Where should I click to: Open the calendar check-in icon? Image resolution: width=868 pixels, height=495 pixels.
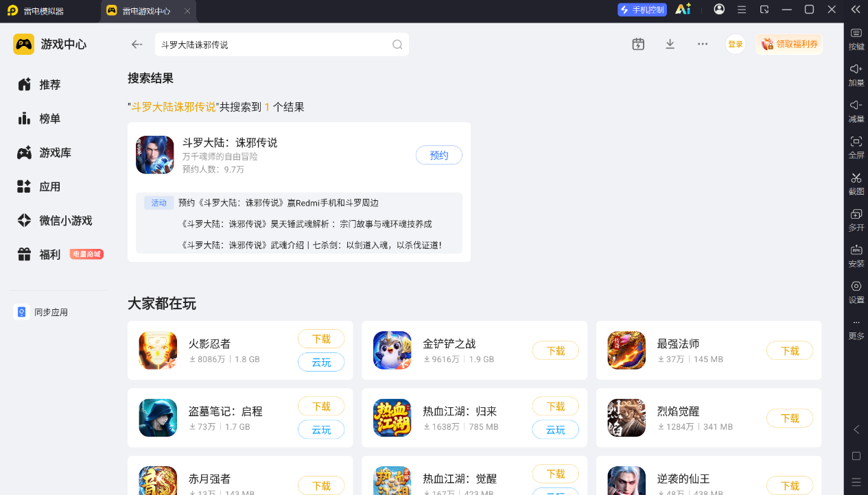[x=638, y=44]
